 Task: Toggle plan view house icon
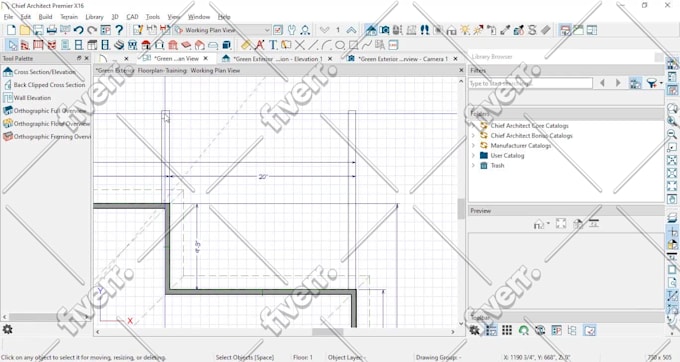pos(371,30)
